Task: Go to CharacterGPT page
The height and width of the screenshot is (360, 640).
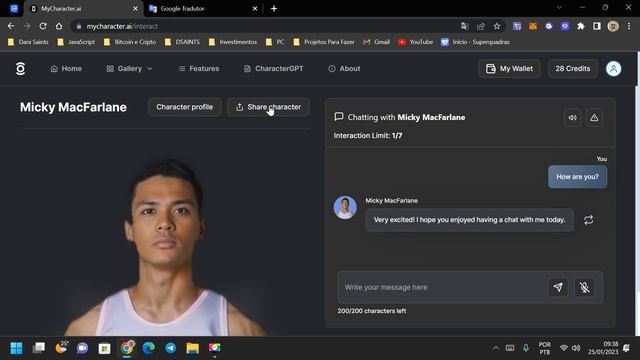Action: [x=273, y=69]
